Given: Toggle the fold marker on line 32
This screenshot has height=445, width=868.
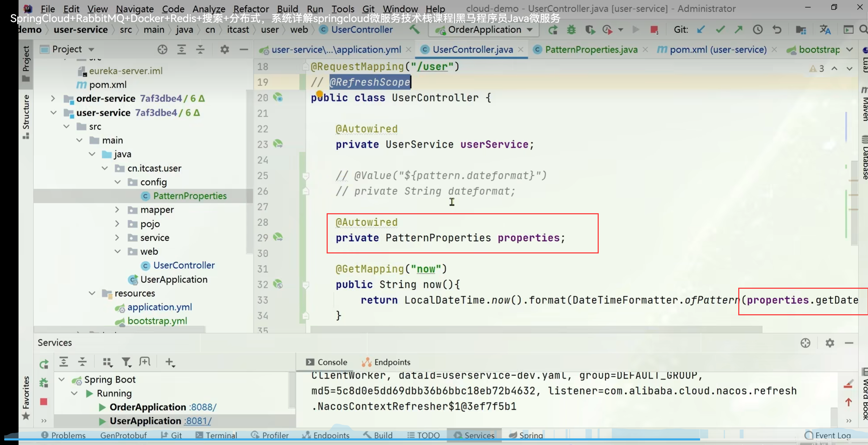Looking at the screenshot, I should tap(306, 285).
